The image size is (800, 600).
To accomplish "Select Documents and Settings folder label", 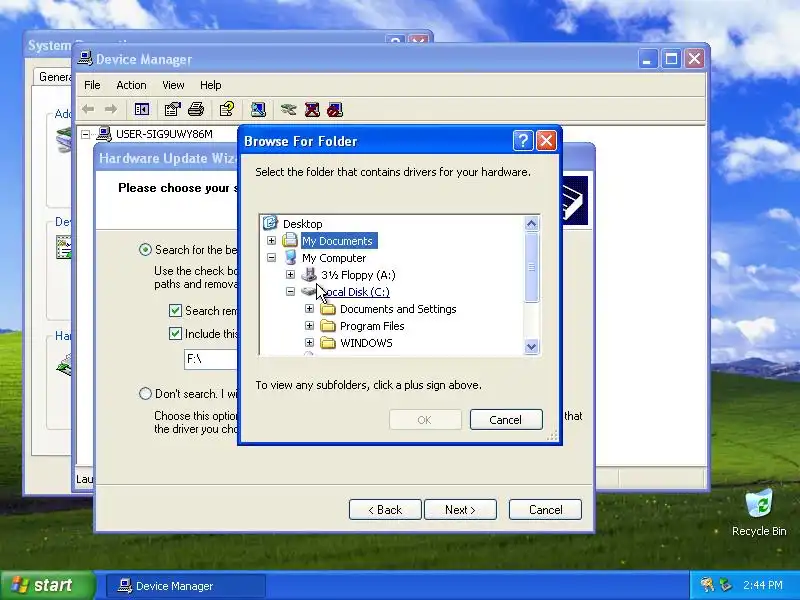I will pyautogui.click(x=398, y=309).
